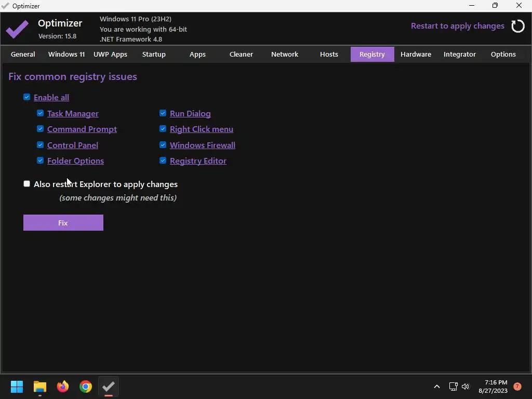Click the Task Manager link
This screenshot has height=399, width=532.
73,114
